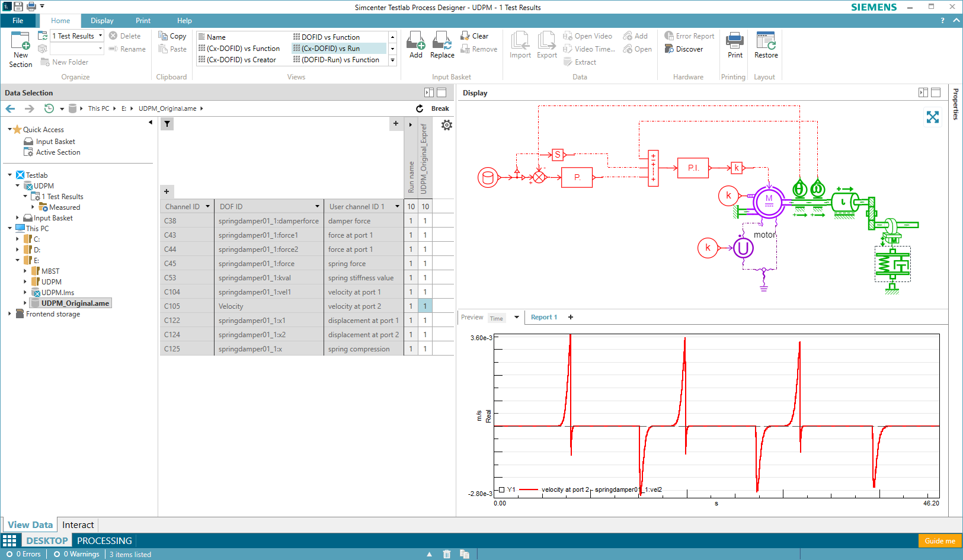Select UDPM_Original.ame in the tree

(74, 303)
